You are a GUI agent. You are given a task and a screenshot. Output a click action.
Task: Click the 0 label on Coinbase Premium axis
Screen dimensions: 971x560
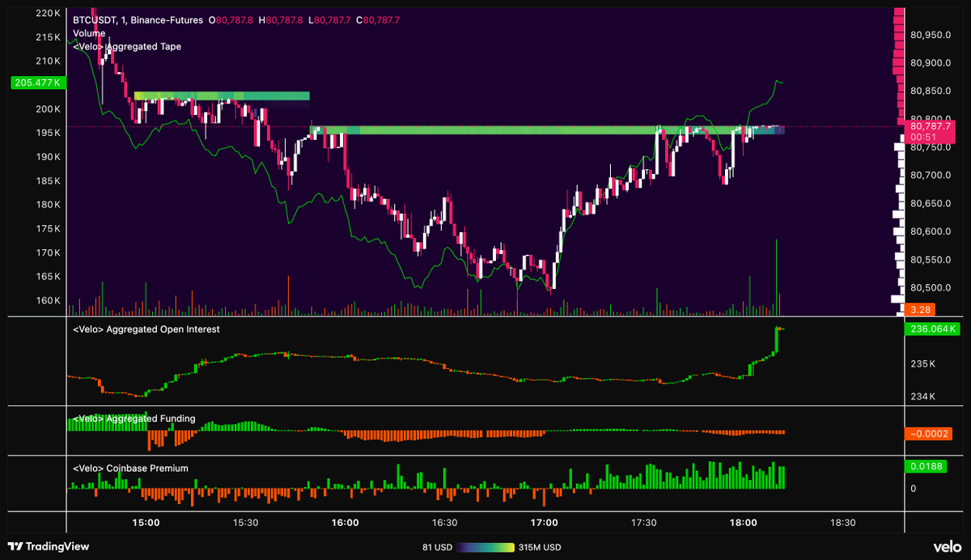pos(914,489)
